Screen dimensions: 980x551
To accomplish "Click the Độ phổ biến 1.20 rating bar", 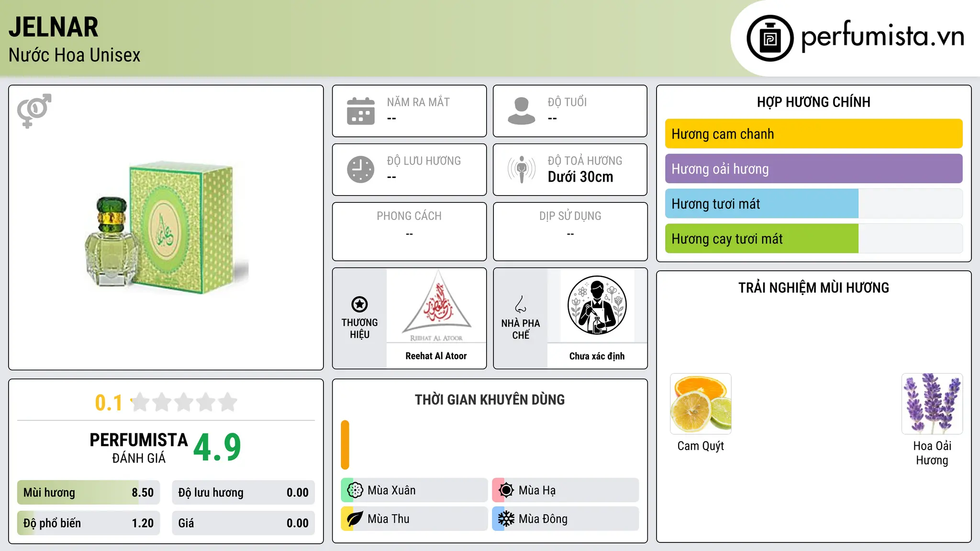I will coord(89,523).
